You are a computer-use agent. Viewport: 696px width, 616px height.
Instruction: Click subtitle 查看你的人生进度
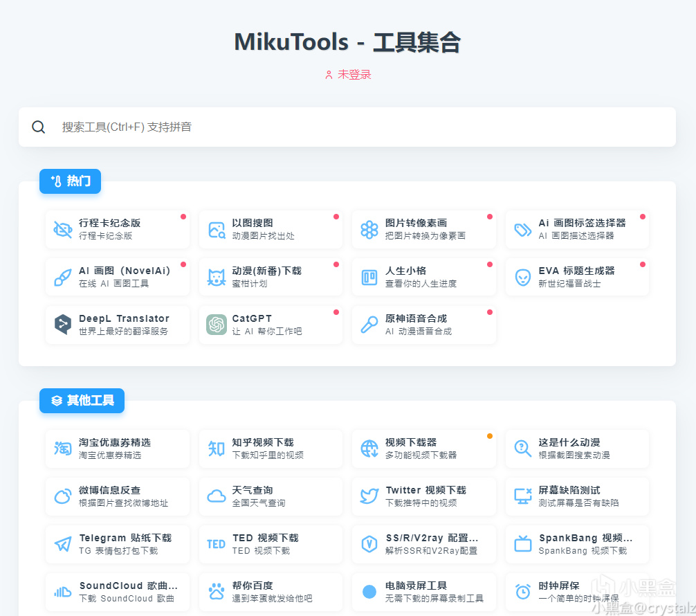coord(421,283)
